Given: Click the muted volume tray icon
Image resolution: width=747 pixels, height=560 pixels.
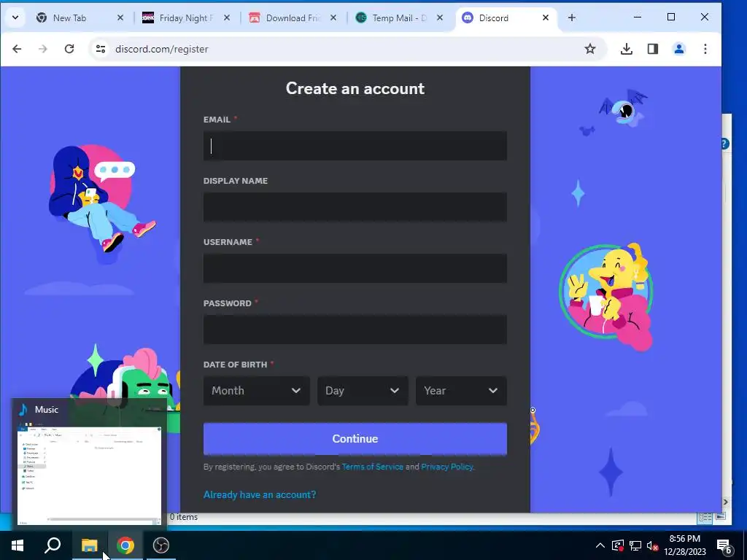Looking at the screenshot, I should [x=653, y=545].
